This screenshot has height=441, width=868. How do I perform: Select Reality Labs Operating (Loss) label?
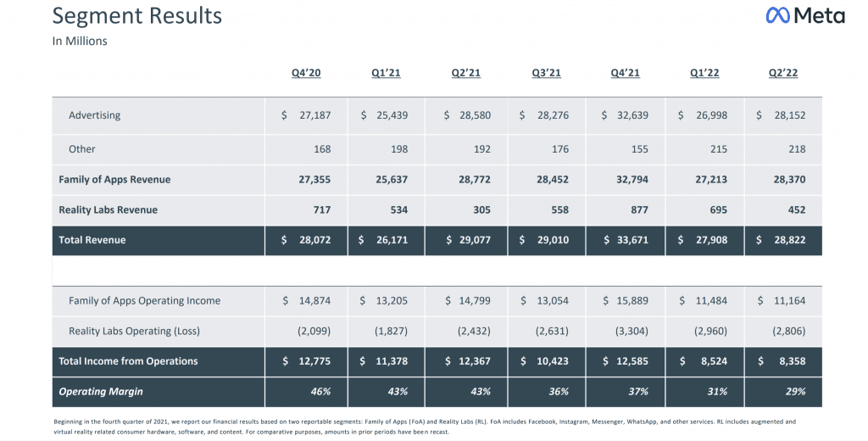pyautogui.click(x=134, y=332)
